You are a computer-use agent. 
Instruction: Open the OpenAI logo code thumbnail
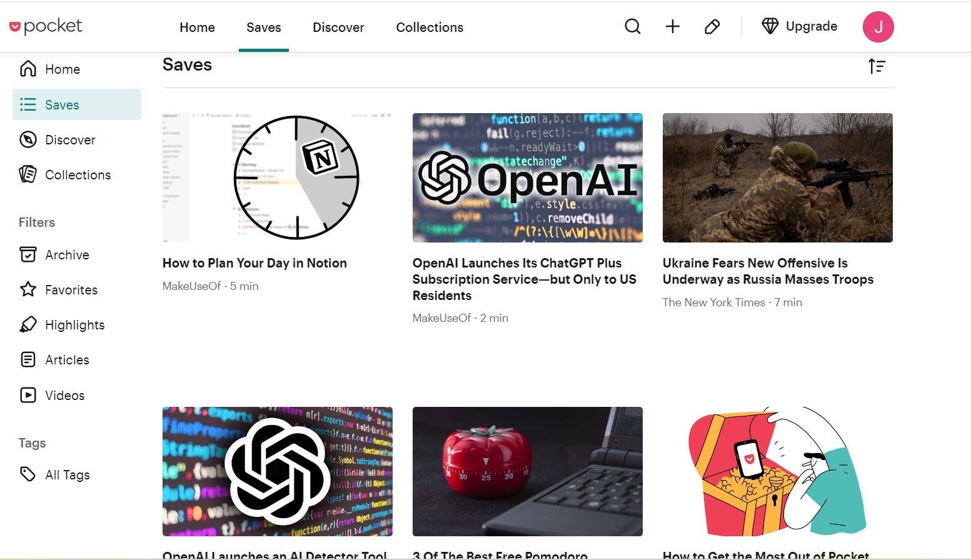[x=528, y=177]
